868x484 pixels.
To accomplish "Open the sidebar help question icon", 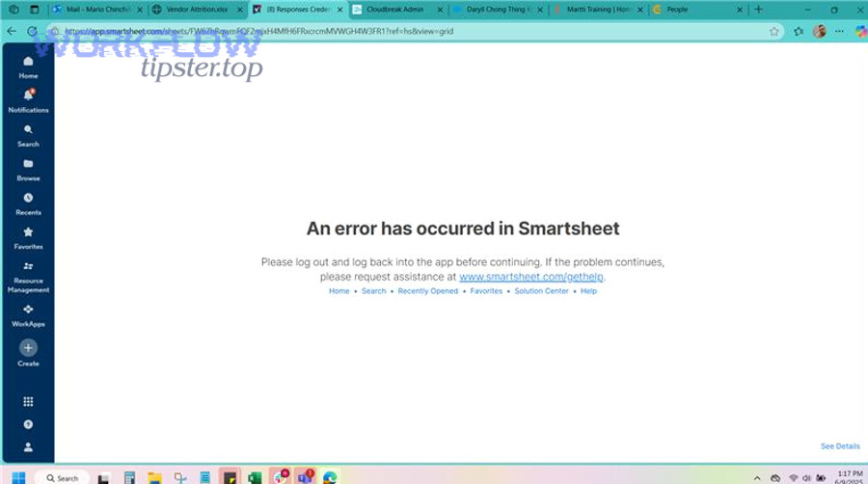I will pos(28,424).
